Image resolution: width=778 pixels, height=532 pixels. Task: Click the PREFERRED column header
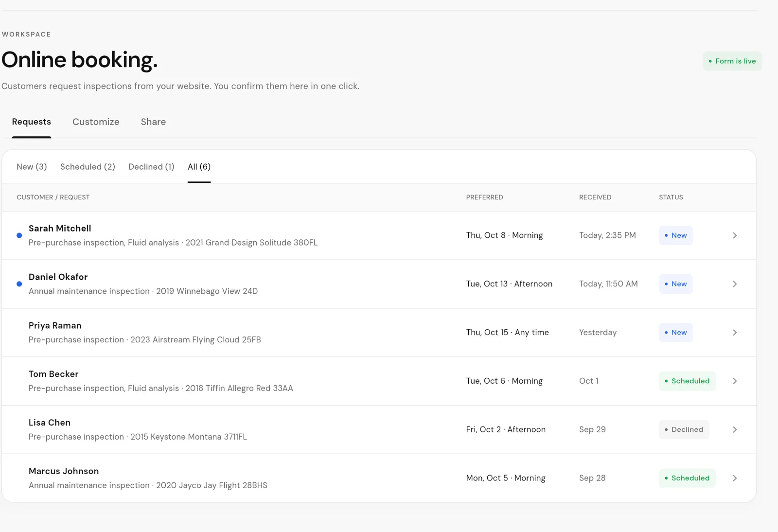click(x=484, y=197)
